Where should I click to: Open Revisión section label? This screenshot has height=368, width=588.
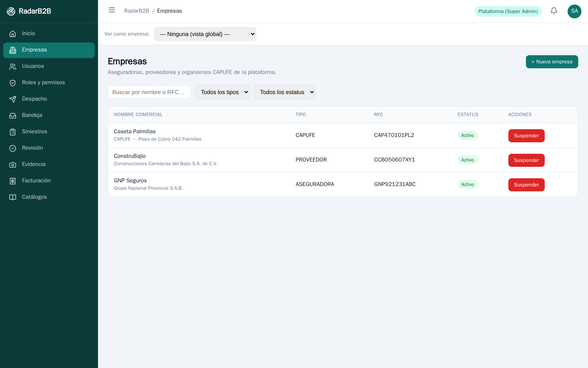[x=32, y=148]
